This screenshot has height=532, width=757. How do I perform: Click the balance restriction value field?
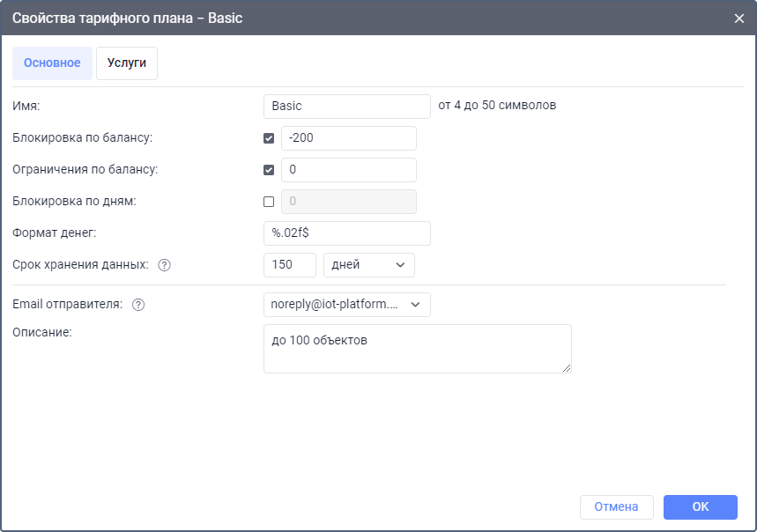point(348,170)
